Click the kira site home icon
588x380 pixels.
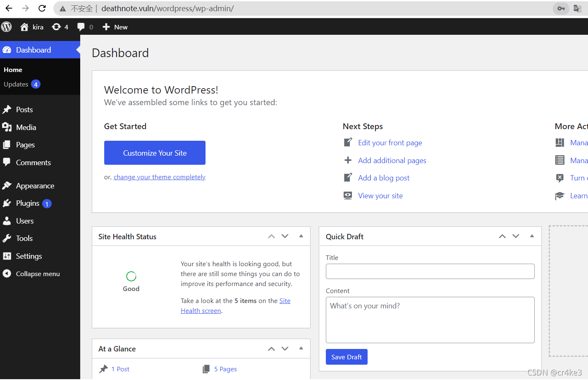pyautogui.click(x=24, y=27)
